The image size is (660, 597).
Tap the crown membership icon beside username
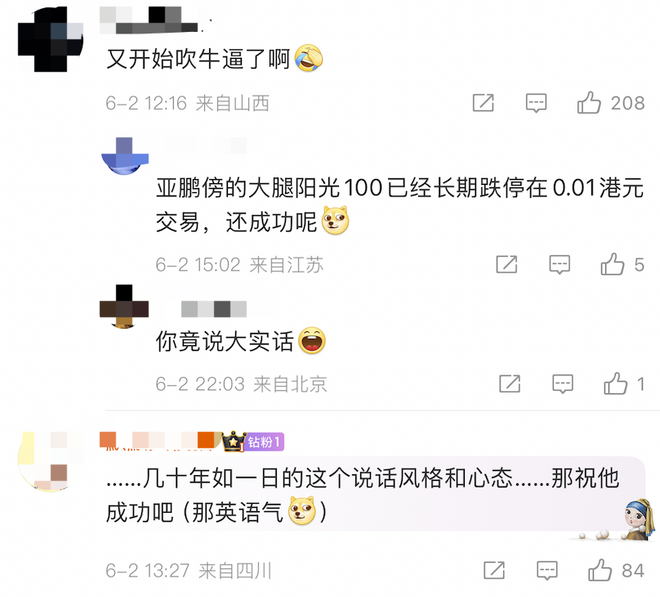point(234,442)
